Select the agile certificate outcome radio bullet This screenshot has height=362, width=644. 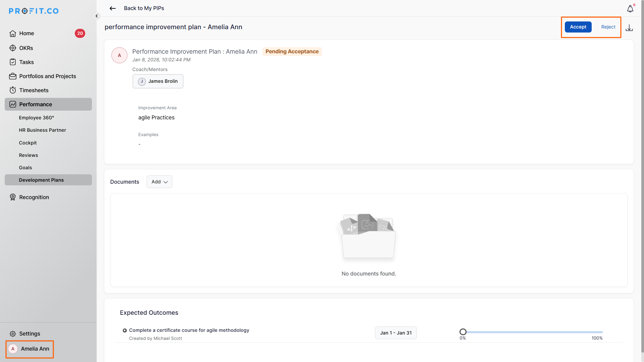125,330
